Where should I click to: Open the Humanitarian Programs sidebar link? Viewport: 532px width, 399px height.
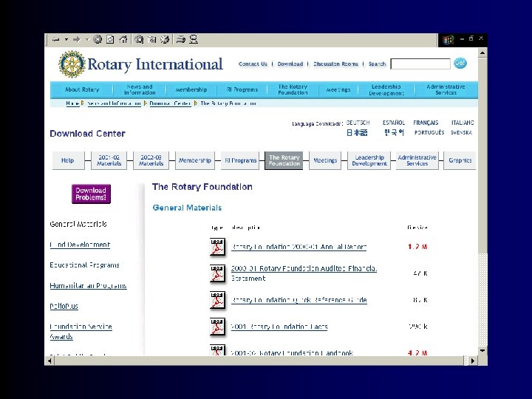pyautogui.click(x=88, y=286)
